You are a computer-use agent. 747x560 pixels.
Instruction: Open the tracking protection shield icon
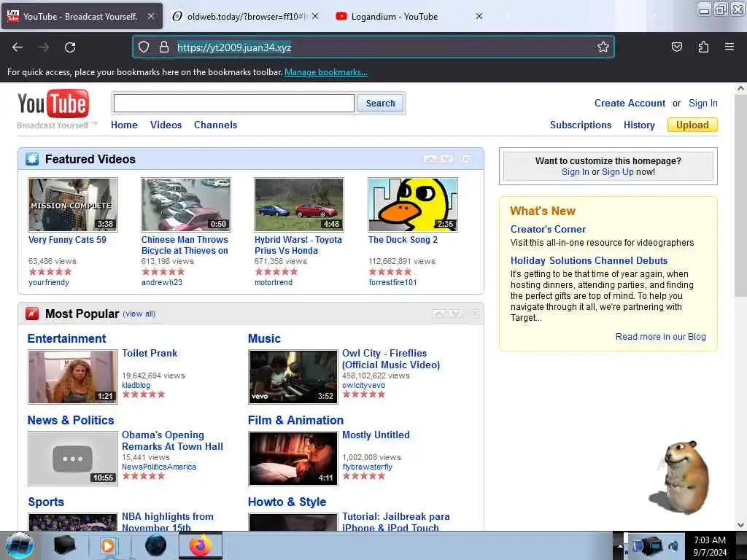point(144,47)
